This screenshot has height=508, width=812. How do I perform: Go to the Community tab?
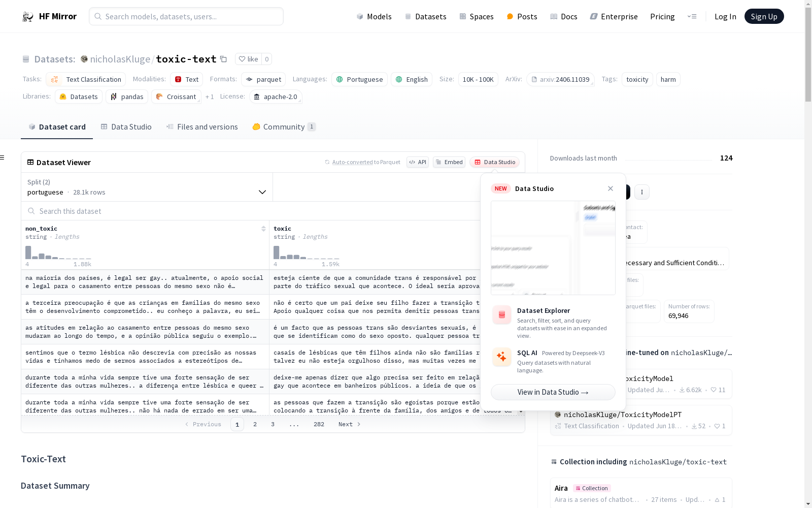coord(284,127)
